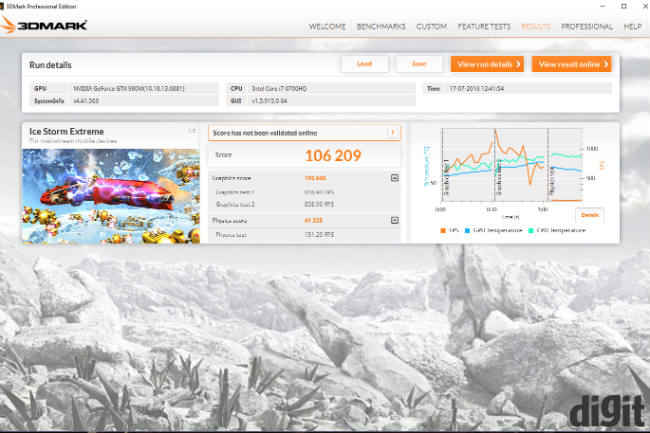Click Graphics test 2 FPS value
Image resolution: width=650 pixels, height=433 pixels.
[319, 204]
